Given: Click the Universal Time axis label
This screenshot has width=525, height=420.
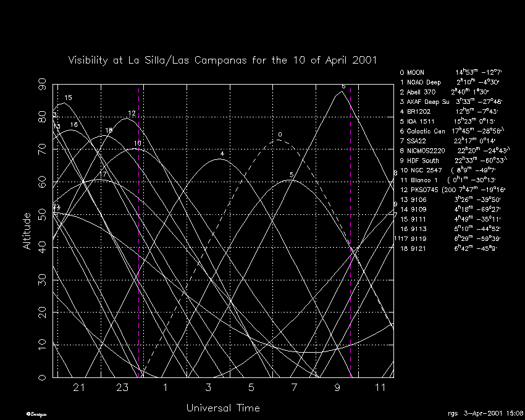Looking at the screenshot, I should pos(222,408).
